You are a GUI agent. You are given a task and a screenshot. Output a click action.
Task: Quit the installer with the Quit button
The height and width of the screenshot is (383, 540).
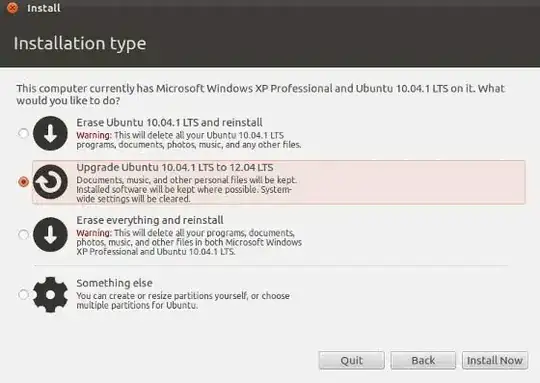[x=351, y=360]
